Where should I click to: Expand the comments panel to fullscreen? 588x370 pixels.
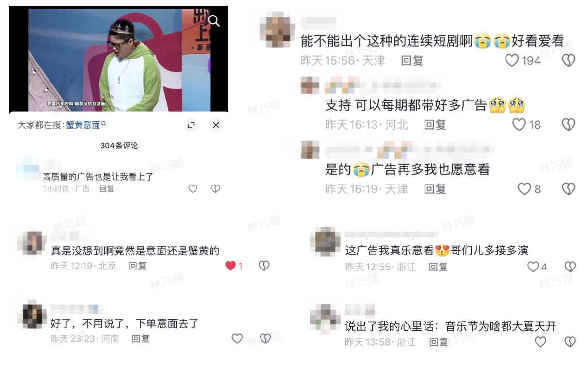(x=192, y=125)
